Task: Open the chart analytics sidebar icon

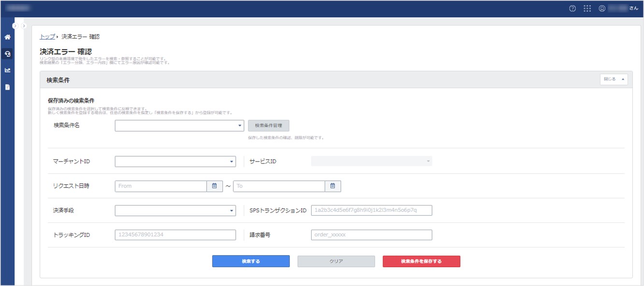Action: 7,70
